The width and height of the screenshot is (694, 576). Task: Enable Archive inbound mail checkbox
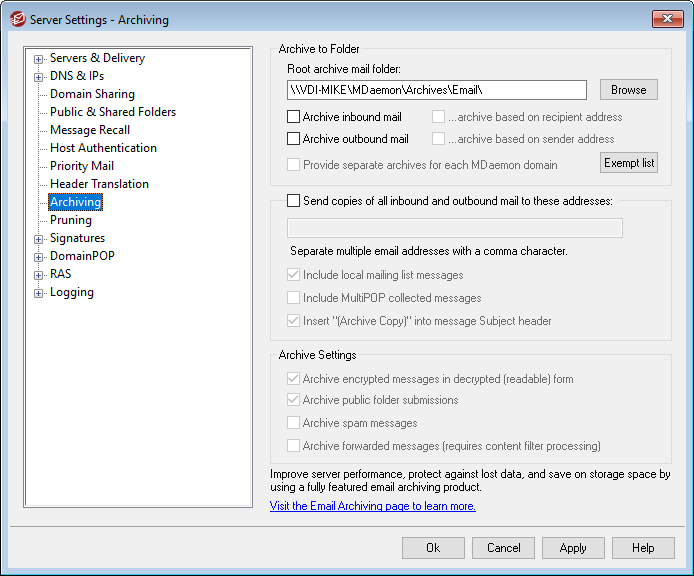(x=294, y=117)
